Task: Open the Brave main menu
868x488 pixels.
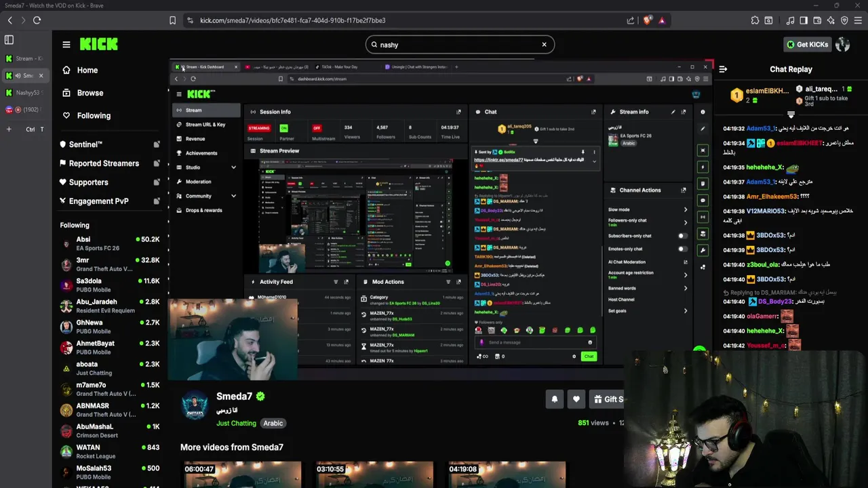Action: [x=858, y=20]
